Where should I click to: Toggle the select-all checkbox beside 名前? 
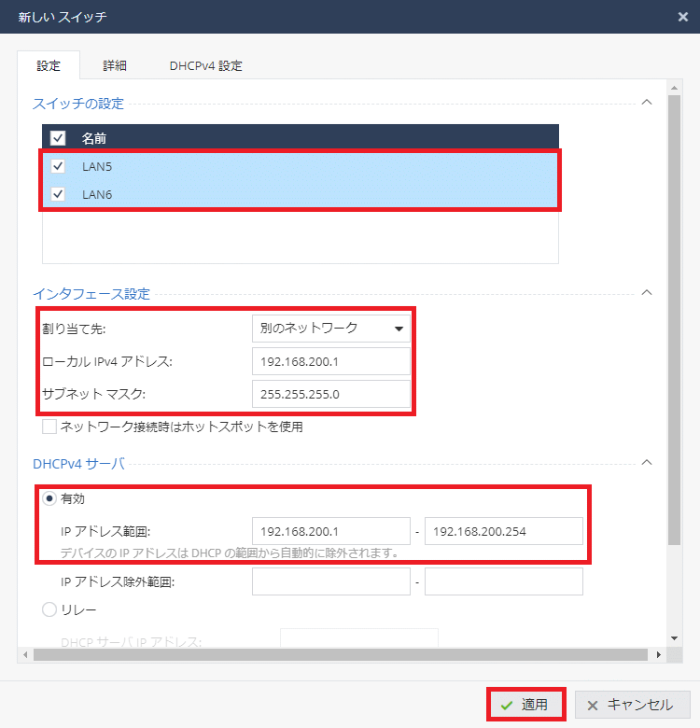(58, 138)
